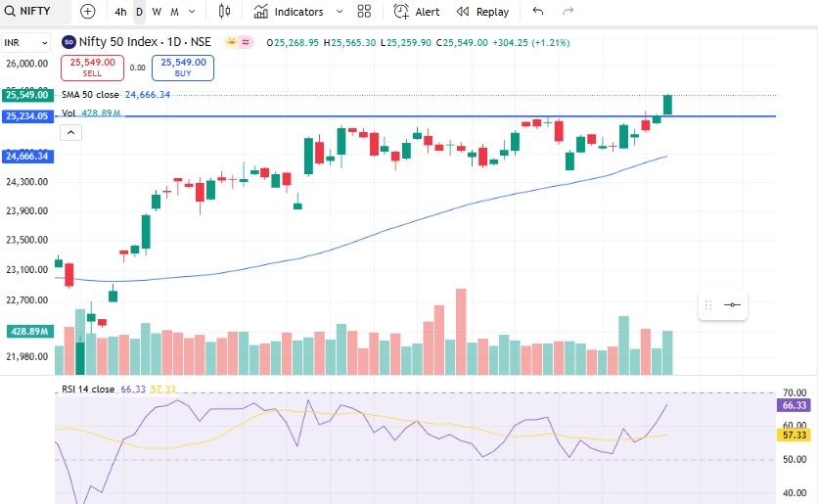Open the NIFTY symbol search box
Image resolution: width=818 pixels, height=504 pixels.
34,11
